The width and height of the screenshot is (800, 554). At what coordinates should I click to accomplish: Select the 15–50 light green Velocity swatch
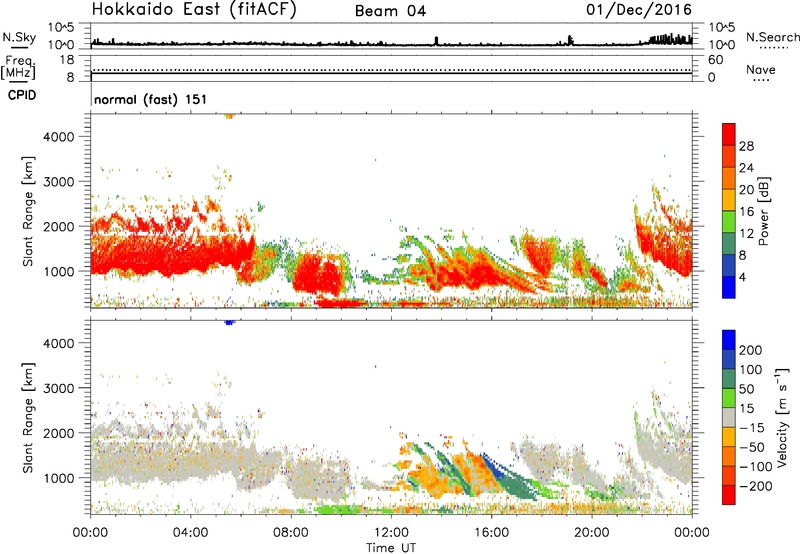[729, 398]
